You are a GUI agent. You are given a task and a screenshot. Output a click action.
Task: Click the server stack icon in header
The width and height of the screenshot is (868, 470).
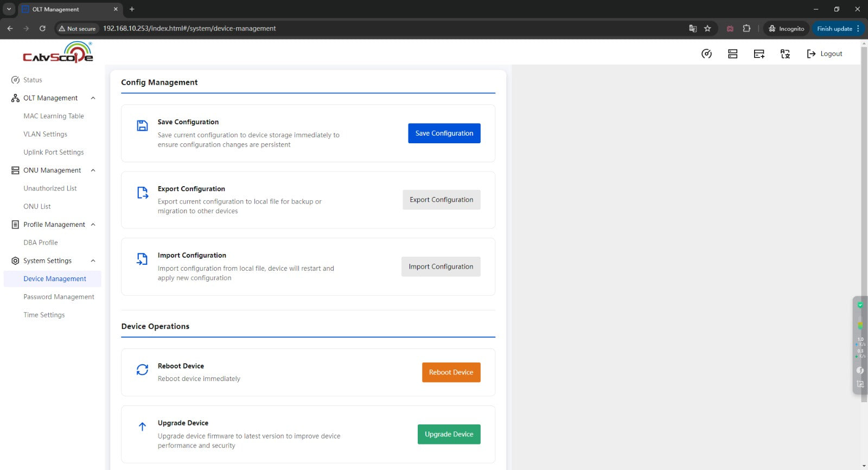(732, 54)
